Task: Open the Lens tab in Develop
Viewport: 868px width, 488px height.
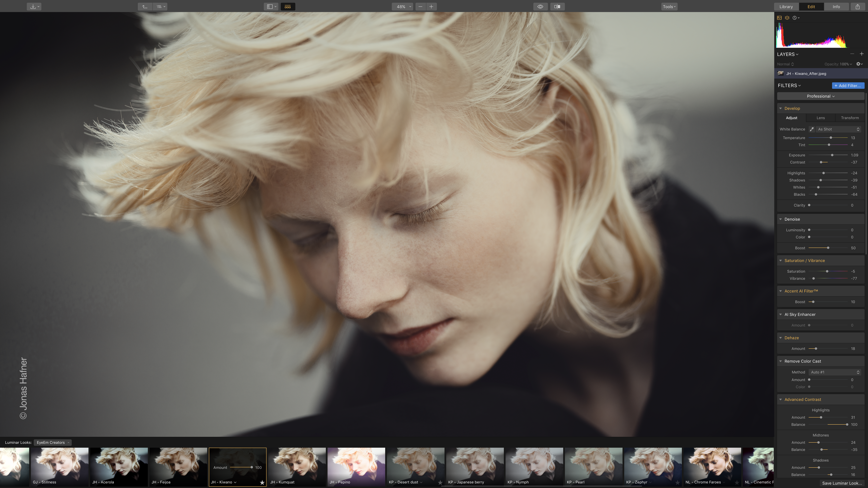Action: click(x=821, y=118)
